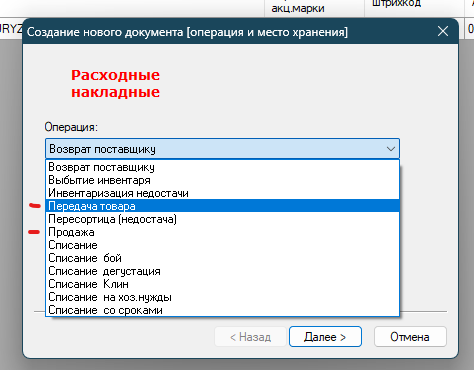Choose 'Списание со сроками' option
The width and height of the screenshot is (474, 370).
(222, 310)
